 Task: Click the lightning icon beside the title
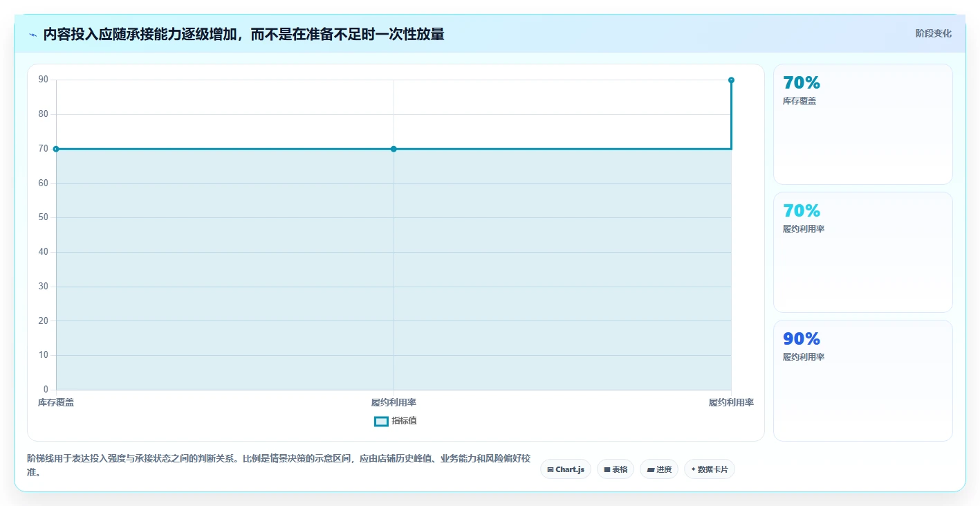33,35
